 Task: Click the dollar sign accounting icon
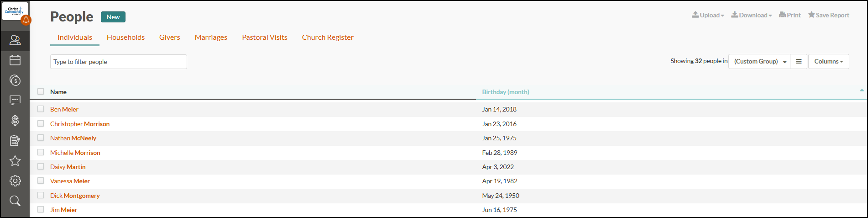point(15,120)
